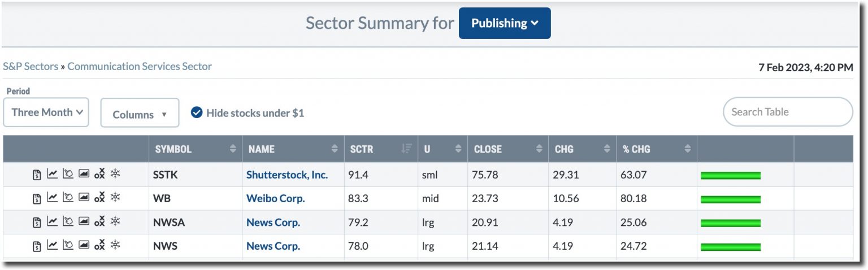Screen dimensions: 868x270
Task: Open the SharpChart line icon for NWSA
Action: pyautogui.click(x=52, y=221)
